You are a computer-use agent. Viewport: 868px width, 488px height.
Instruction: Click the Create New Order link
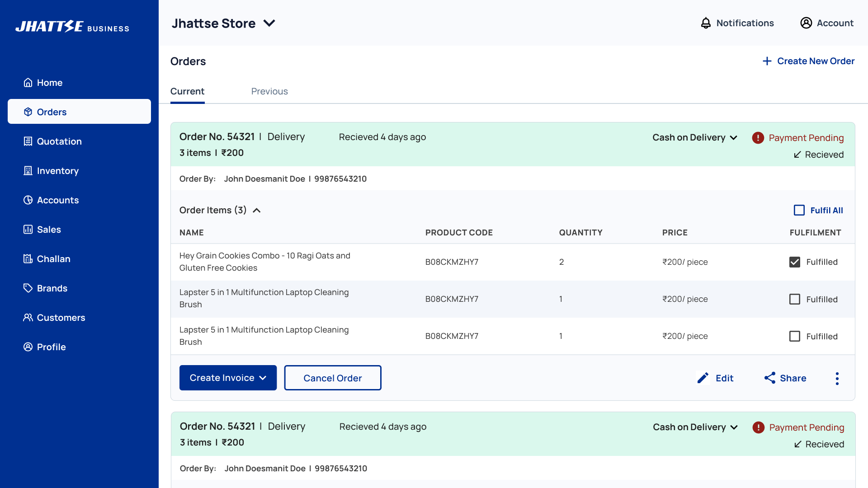point(808,61)
